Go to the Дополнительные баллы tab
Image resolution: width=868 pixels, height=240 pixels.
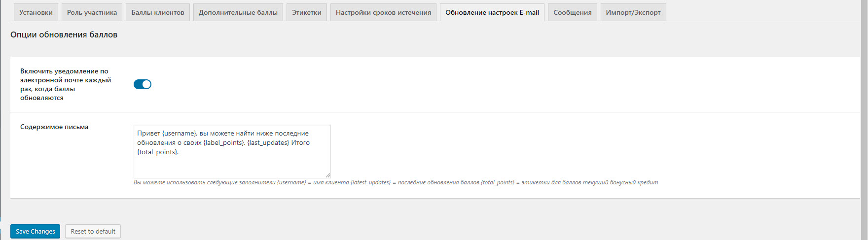(238, 12)
